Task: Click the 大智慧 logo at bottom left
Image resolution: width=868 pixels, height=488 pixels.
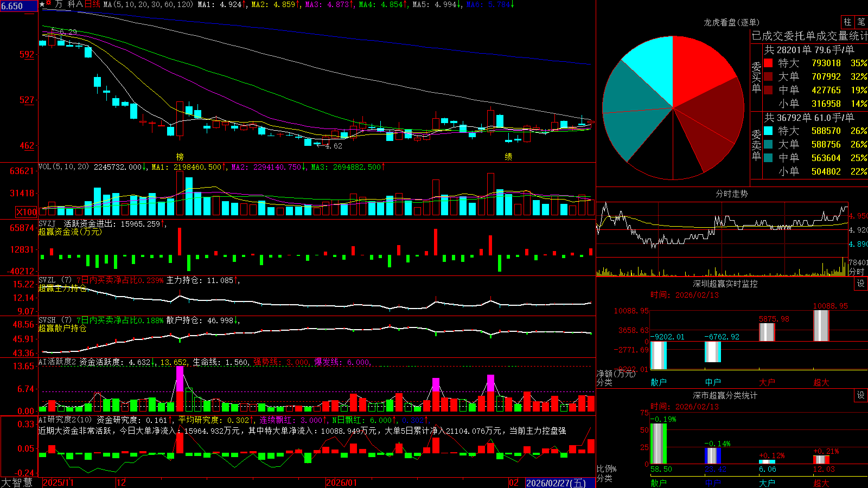Action: tap(17, 483)
